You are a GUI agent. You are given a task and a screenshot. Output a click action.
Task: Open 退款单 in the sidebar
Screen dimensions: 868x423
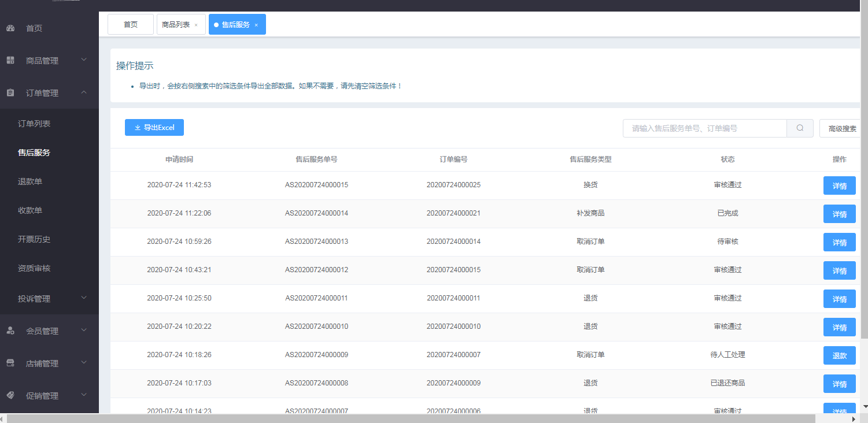[x=30, y=181]
